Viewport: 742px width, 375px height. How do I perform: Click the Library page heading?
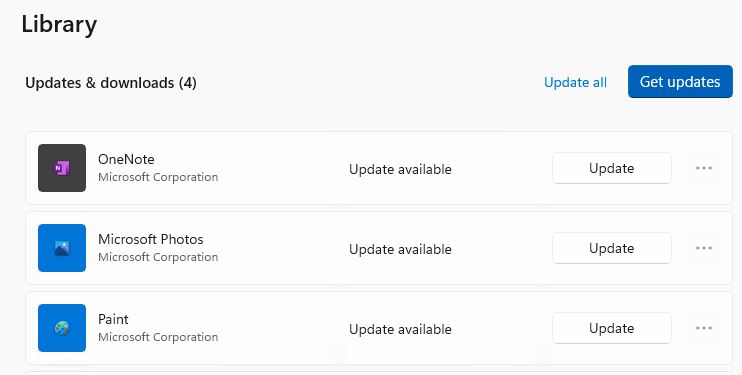click(59, 25)
